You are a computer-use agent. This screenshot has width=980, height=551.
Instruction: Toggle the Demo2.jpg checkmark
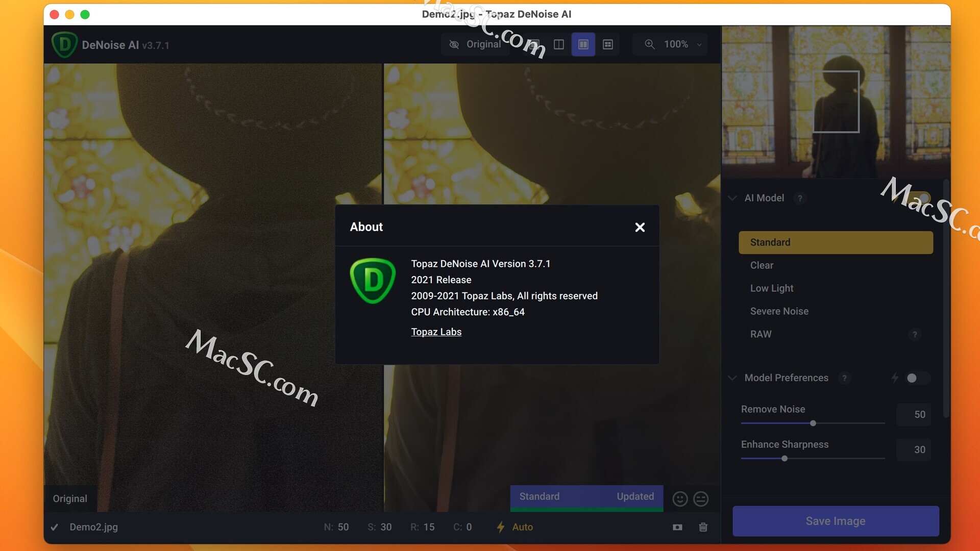click(x=54, y=528)
